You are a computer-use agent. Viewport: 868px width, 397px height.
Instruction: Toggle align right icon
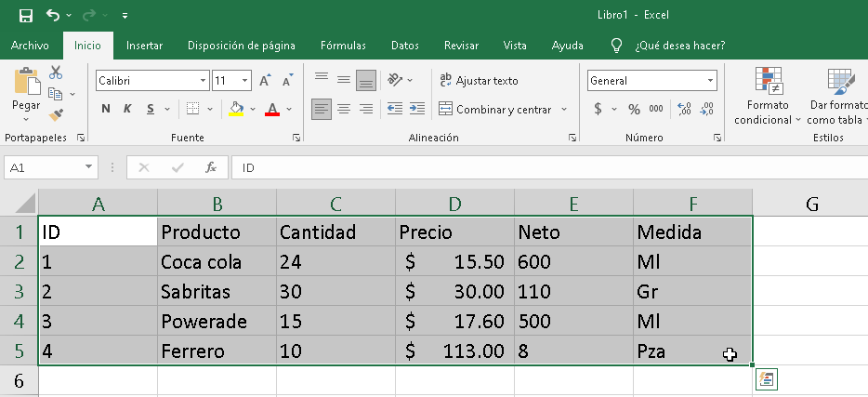[x=366, y=109]
